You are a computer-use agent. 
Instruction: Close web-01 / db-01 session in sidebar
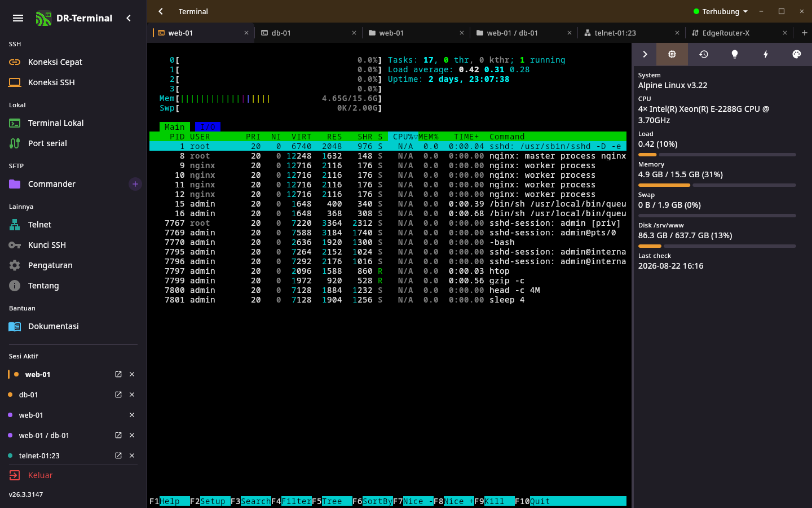click(x=132, y=435)
